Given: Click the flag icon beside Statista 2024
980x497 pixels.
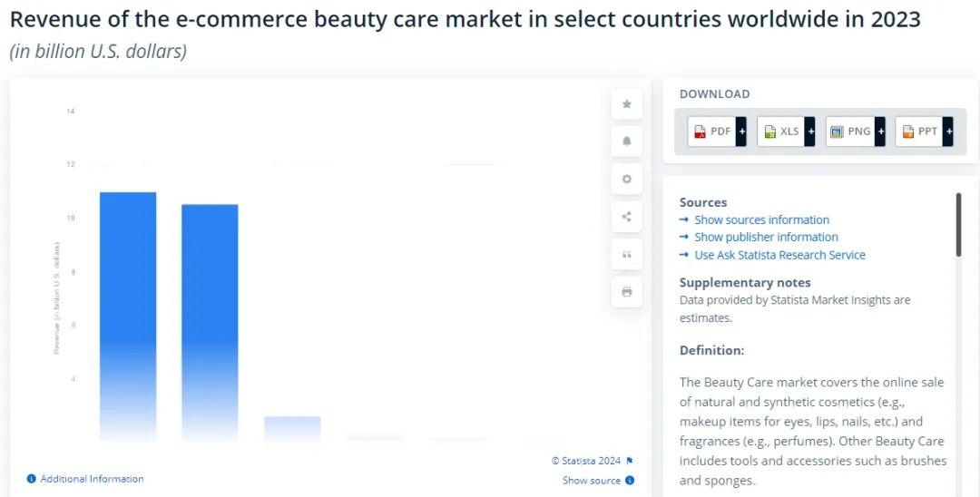Looking at the screenshot, I should coord(630,461).
